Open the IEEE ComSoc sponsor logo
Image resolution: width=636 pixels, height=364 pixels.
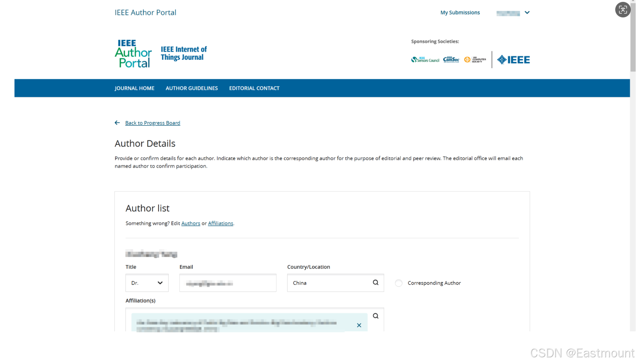(451, 59)
